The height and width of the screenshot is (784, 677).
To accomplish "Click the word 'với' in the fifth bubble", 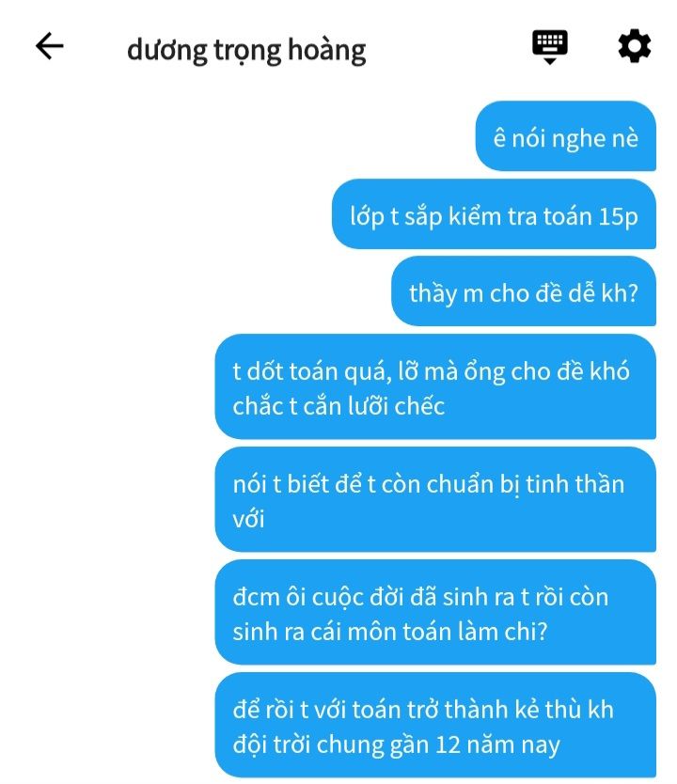I will [x=248, y=519].
